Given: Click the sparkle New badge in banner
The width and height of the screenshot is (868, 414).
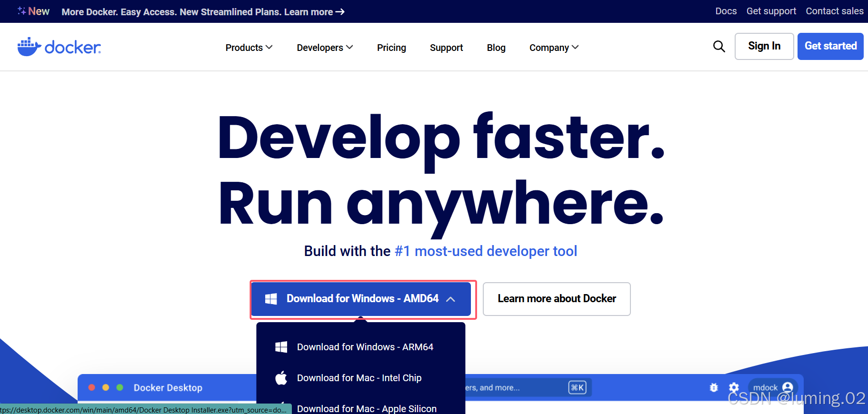Looking at the screenshot, I should tap(33, 11).
